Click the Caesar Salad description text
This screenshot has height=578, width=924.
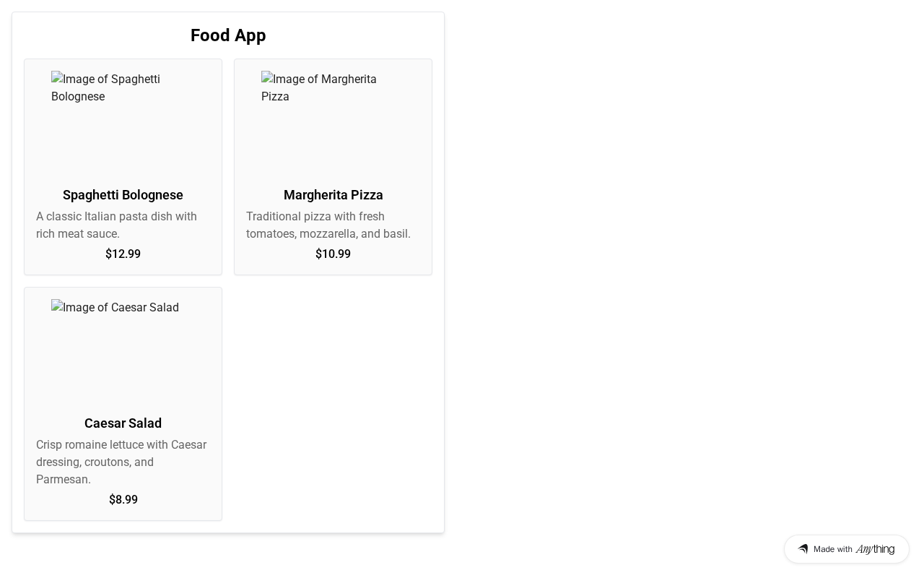point(121,462)
